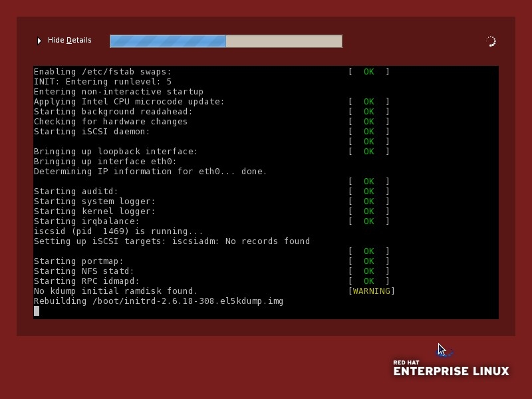The height and width of the screenshot is (399, 532).
Task: Select the "Starting auditd:" line
Action: point(76,192)
